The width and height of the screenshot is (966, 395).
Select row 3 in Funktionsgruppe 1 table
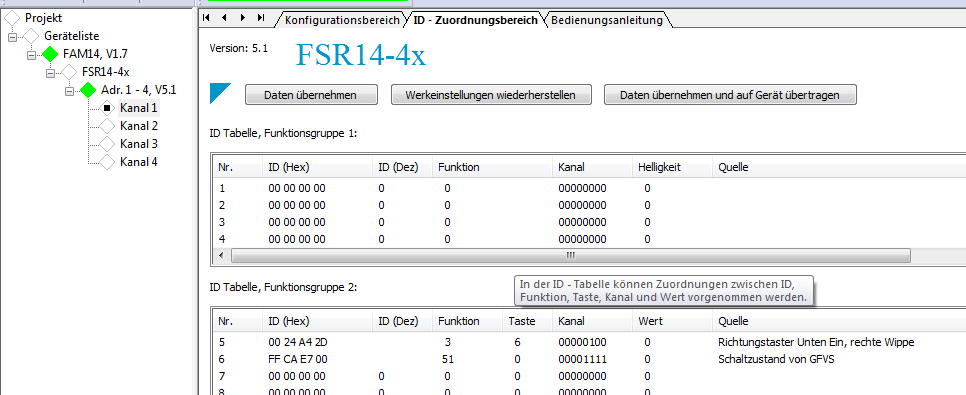590,222
